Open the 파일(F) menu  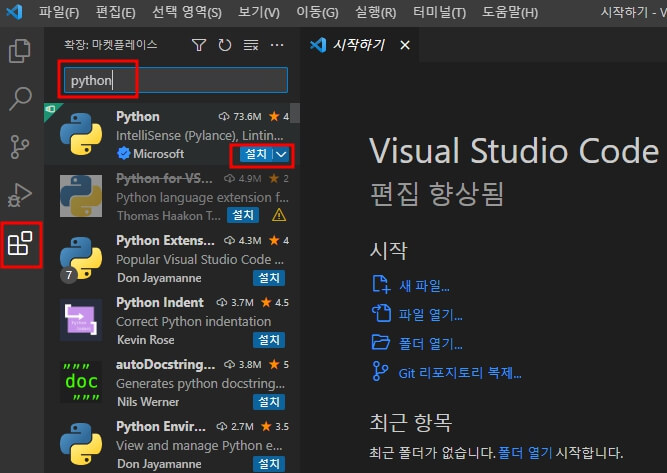(59, 12)
